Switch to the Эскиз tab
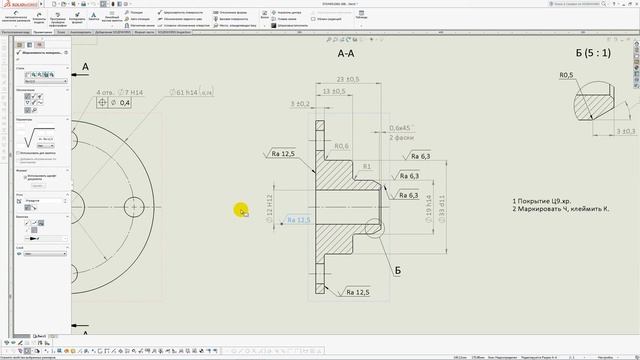The height and width of the screenshot is (360, 640). (61, 32)
